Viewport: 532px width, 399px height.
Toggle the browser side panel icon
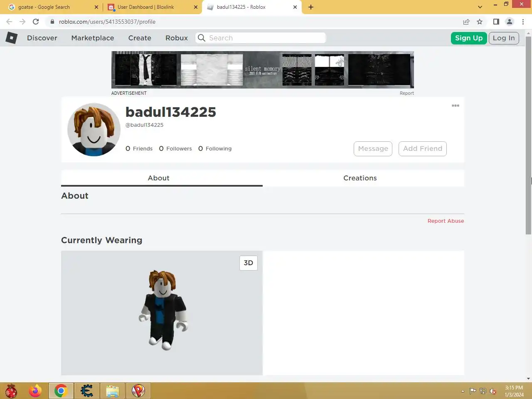click(496, 22)
